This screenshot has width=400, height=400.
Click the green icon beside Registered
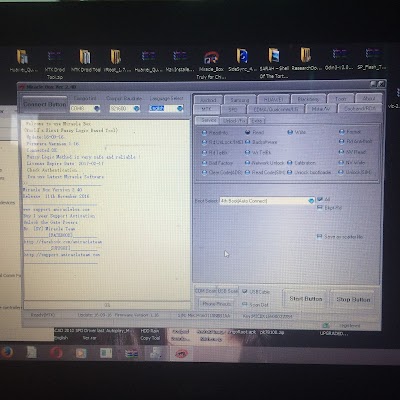pos(326,325)
